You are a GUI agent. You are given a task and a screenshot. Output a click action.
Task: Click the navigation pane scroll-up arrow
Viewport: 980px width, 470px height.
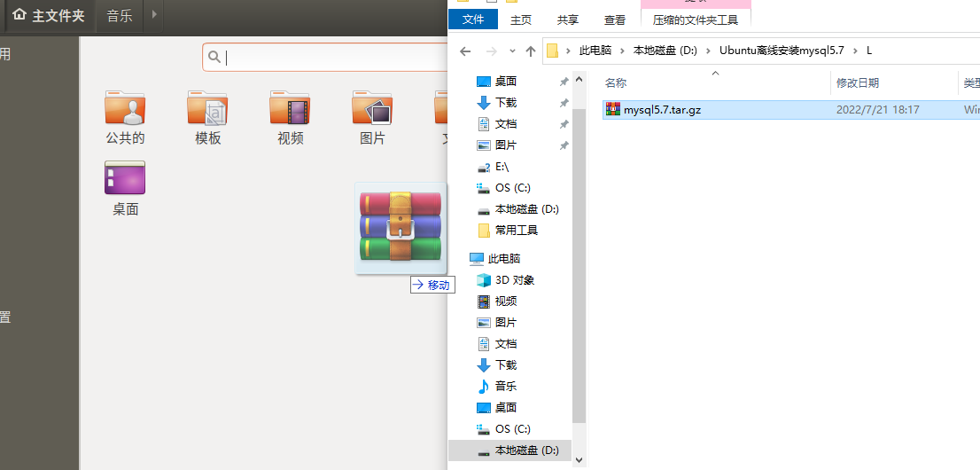point(579,80)
